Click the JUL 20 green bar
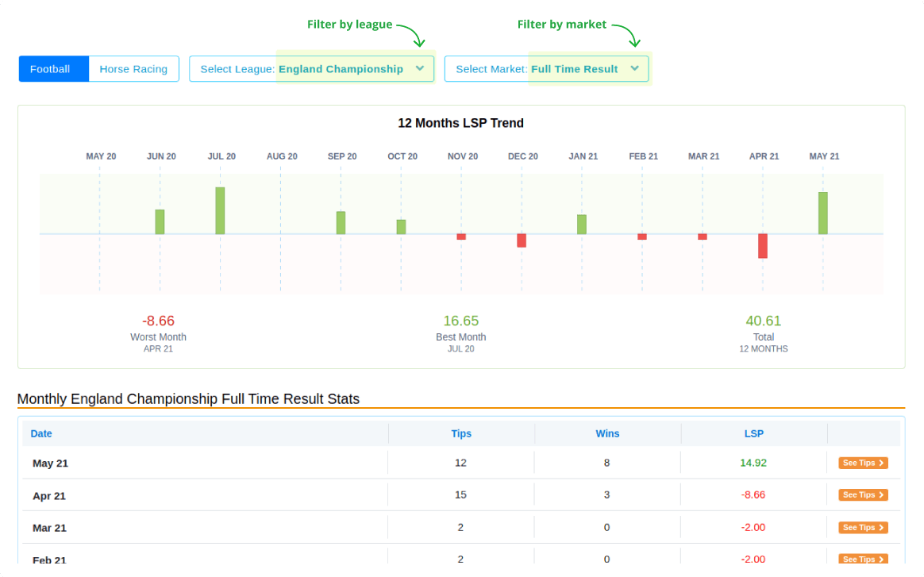The width and height of the screenshot is (924, 577). [x=220, y=210]
